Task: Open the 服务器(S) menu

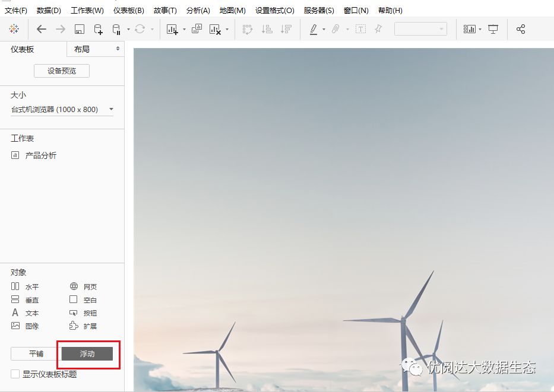Action: 319,11
